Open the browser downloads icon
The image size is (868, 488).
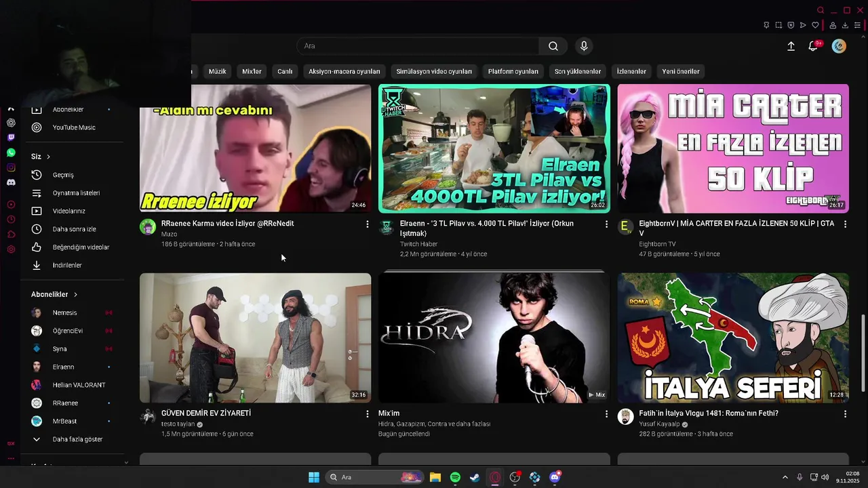coord(845,25)
